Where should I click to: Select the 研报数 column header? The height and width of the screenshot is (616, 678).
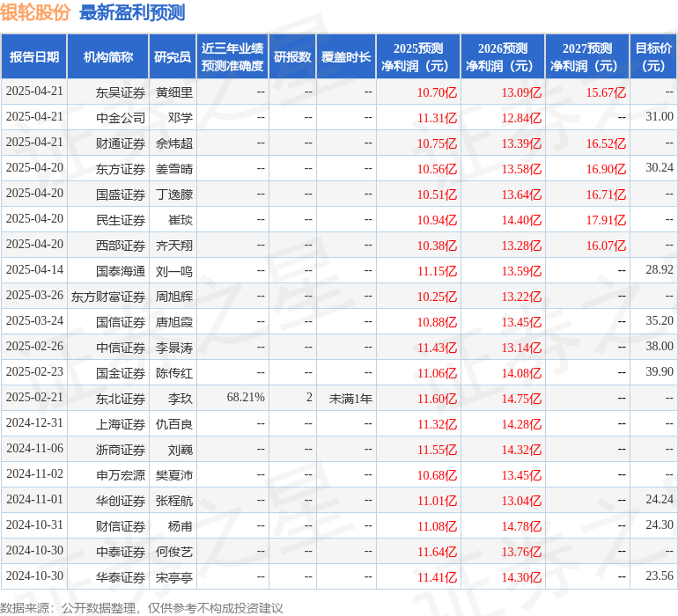(x=292, y=56)
